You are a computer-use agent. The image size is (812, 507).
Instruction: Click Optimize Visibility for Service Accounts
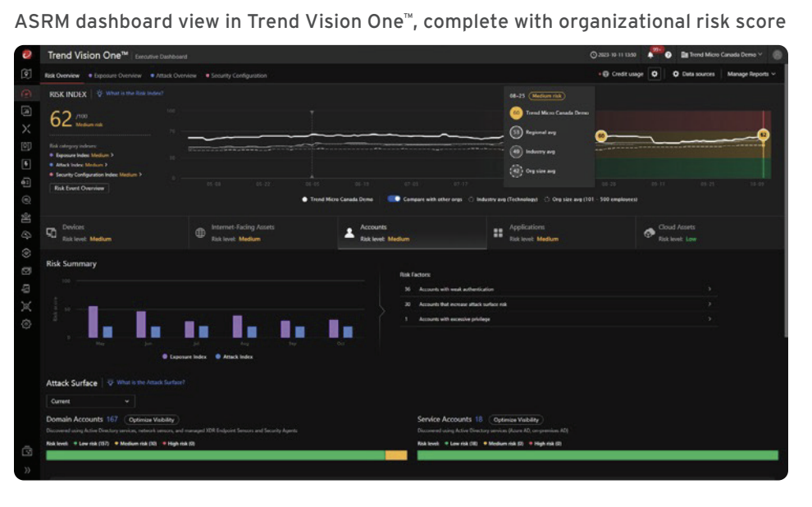(516, 420)
